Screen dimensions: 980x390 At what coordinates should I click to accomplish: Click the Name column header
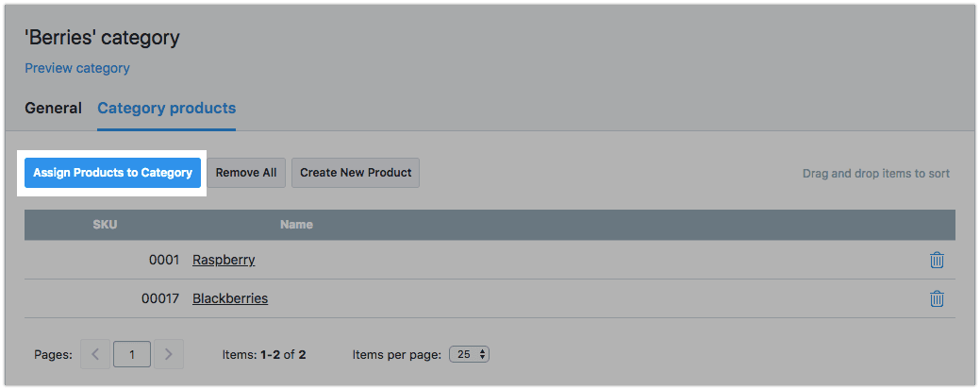(296, 225)
